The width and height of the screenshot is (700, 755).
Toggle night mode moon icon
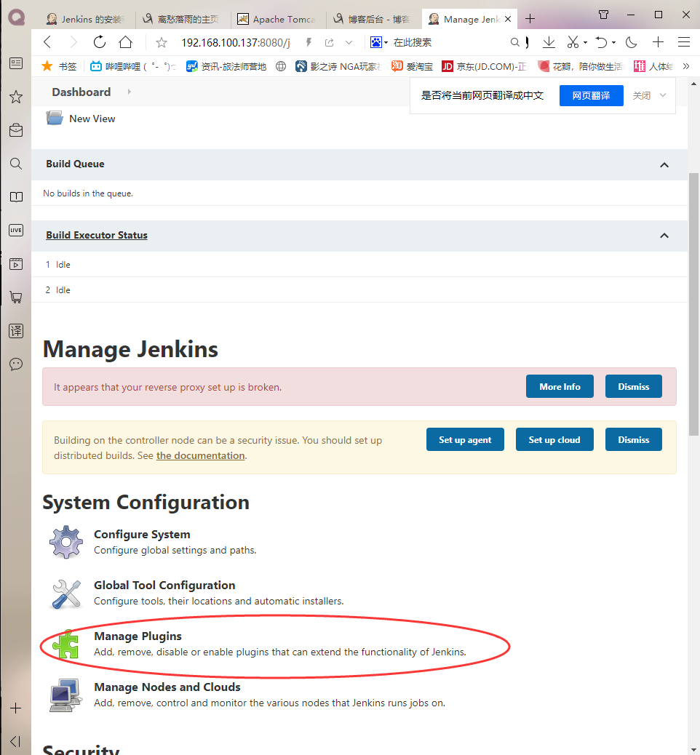[631, 42]
